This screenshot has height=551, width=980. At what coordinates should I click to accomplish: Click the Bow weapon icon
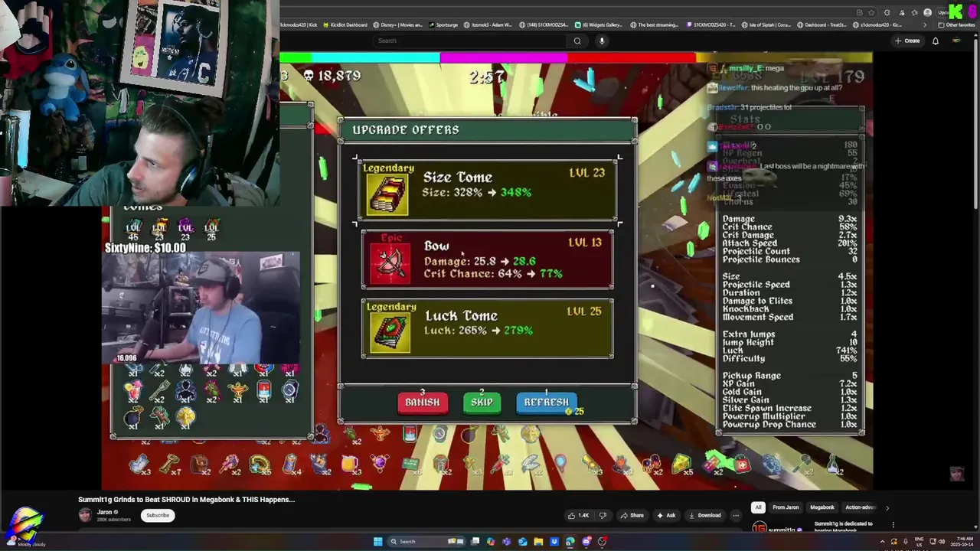click(390, 262)
